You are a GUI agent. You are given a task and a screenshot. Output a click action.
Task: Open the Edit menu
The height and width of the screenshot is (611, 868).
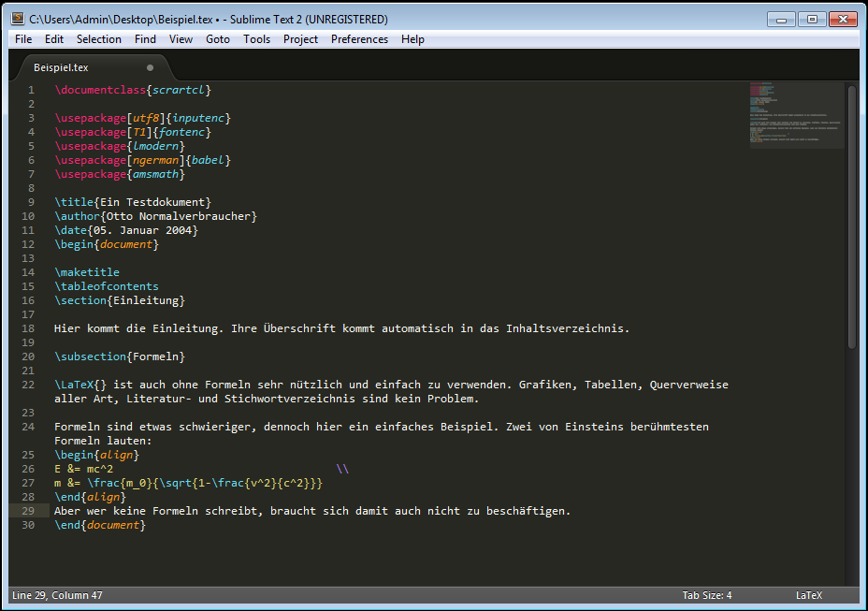[54, 39]
